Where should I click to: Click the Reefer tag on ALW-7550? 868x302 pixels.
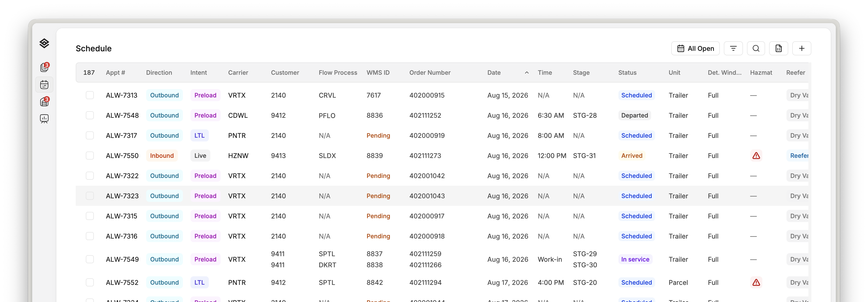(798, 155)
